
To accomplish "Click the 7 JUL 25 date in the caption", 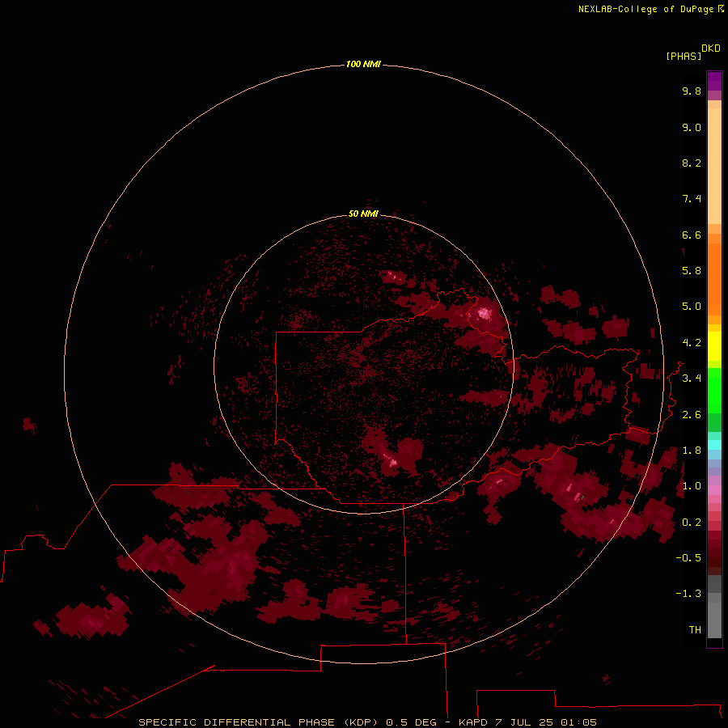I will pyautogui.click(x=525, y=722).
